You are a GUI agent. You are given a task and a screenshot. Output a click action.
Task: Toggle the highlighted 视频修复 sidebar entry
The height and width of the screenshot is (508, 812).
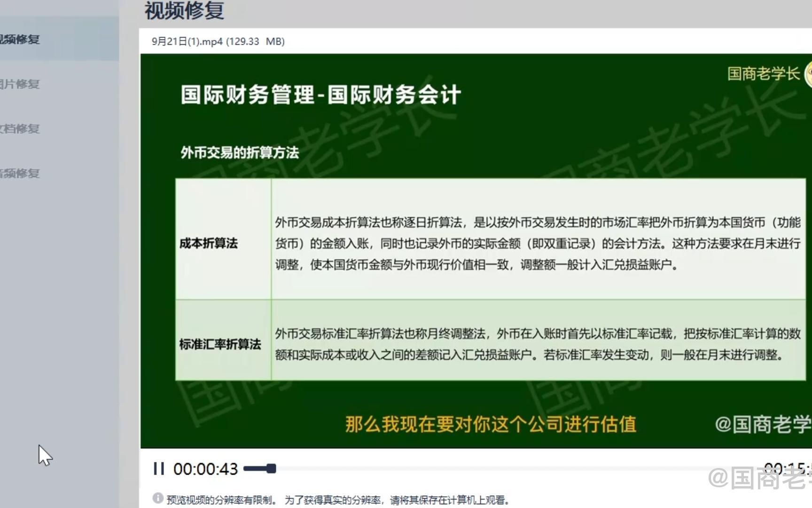(x=21, y=40)
